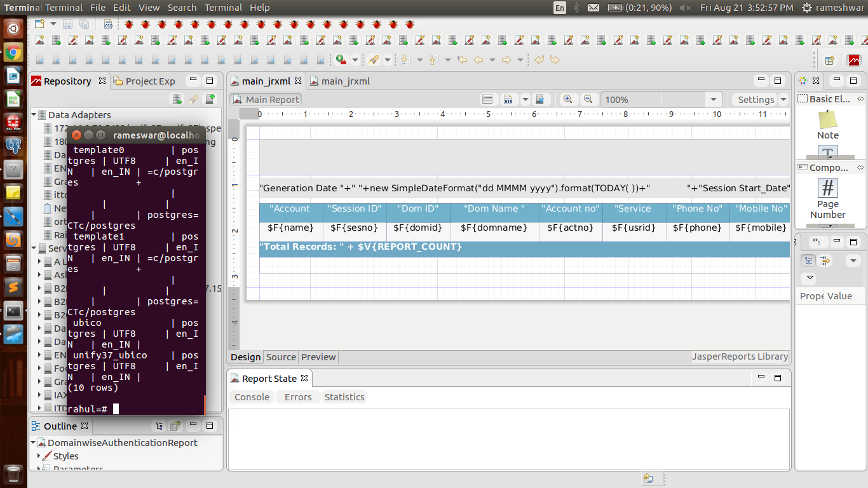Open the New wizard dropdown arrow
Viewport: 868px width, 488px height.
point(53,24)
